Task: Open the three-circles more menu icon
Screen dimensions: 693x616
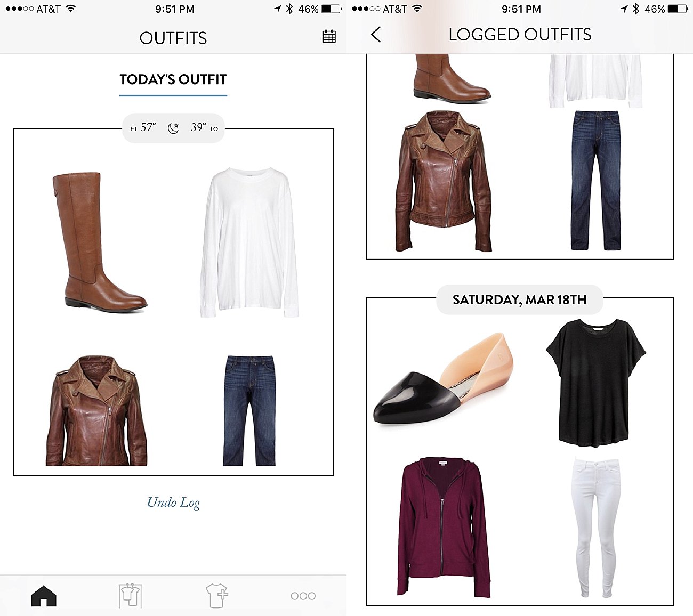Action: (x=303, y=596)
